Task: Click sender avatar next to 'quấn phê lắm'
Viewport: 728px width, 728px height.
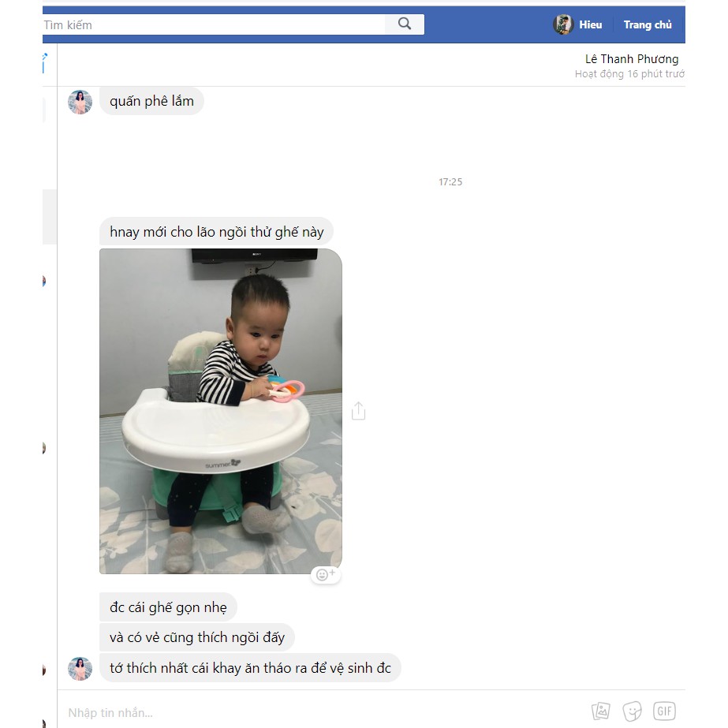Action: click(80, 102)
